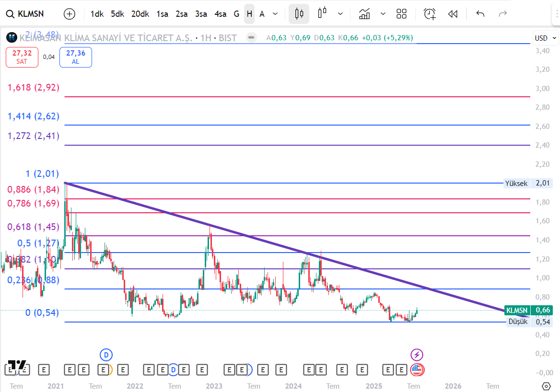Select monthly A timeframe
The width and height of the screenshot is (560, 392).
262,14
